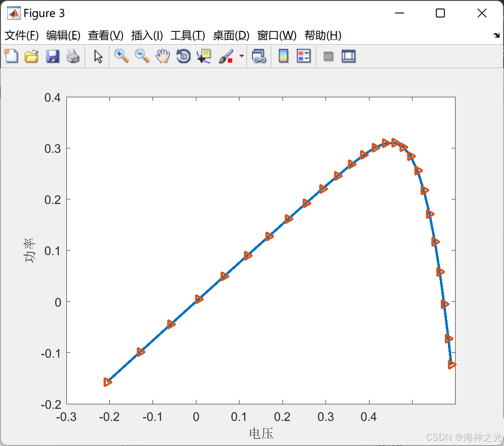The width and height of the screenshot is (504, 446).
Task: Print the figure with the printer icon
Action: (x=73, y=56)
